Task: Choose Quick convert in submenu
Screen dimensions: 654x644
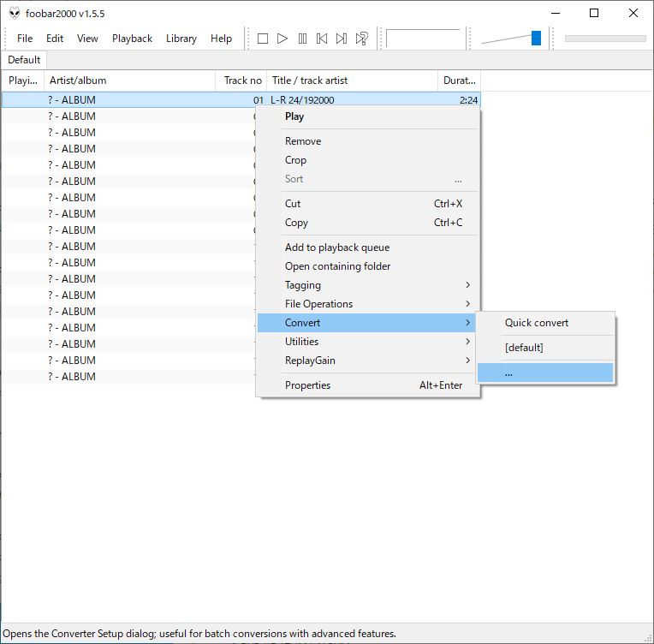Action: pyautogui.click(x=545, y=323)
